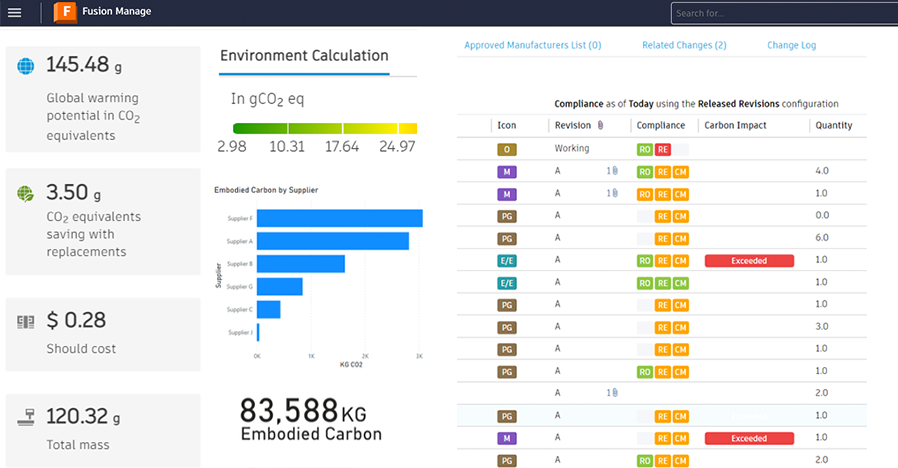Screen dimensions: 898x468
Task: Click the Should cost money icon
Action: tap(26, 321)
